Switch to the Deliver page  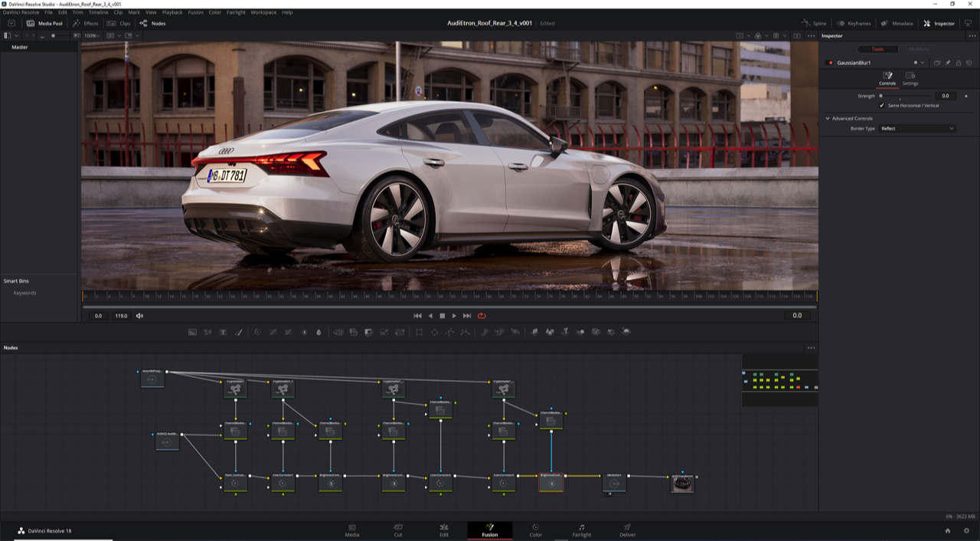(x=627, y=530)
